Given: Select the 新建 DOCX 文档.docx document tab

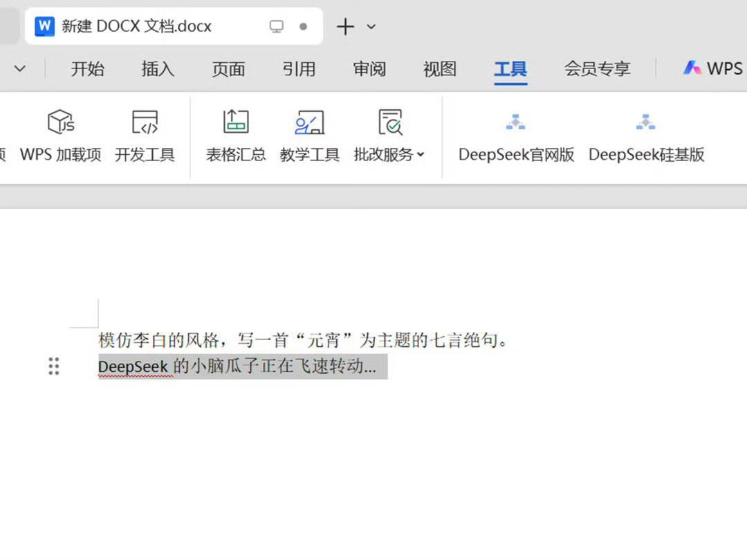Looking at the screenshot, I should (x=174, y=26).
